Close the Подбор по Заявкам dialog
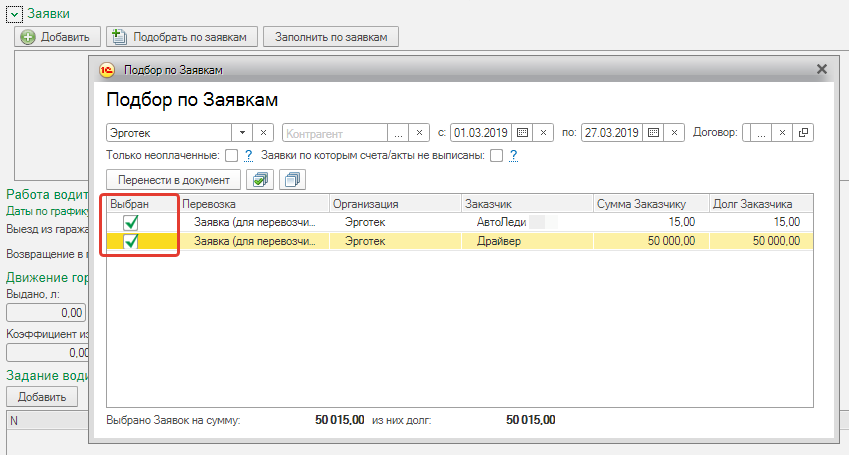849x455 pixels. coord(821,69)
